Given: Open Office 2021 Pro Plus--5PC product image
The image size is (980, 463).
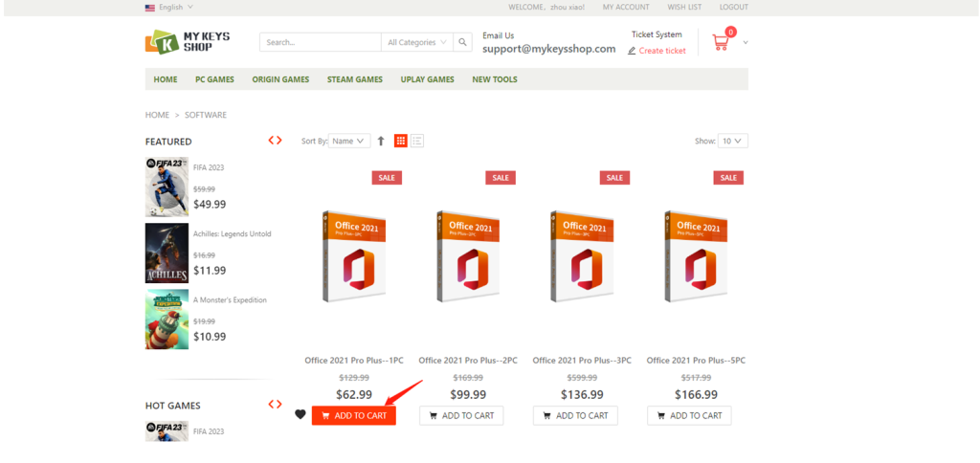Looking at the screenshot, I should [696, 257].
